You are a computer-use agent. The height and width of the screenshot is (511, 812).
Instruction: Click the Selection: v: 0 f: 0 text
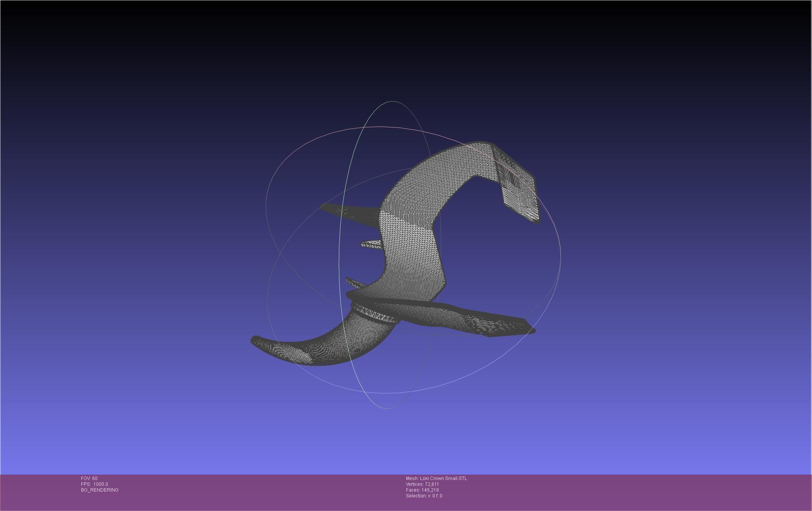point(424,496)
